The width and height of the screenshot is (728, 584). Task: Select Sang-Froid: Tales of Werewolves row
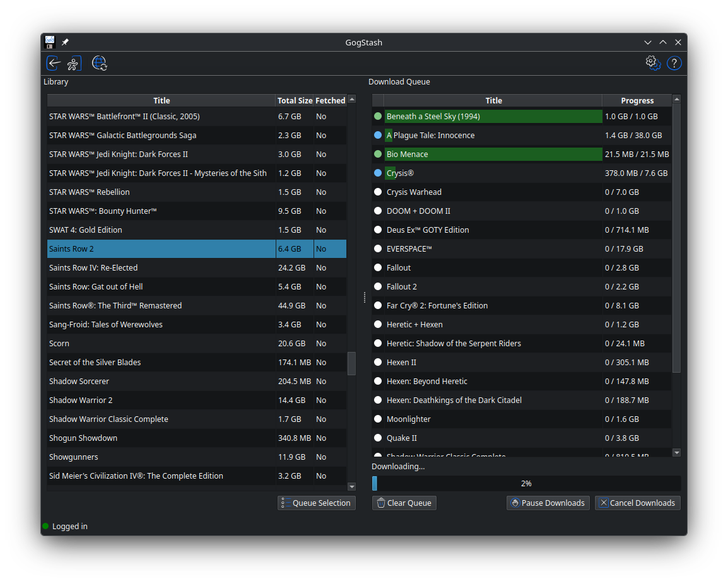[x=197, y=325]
